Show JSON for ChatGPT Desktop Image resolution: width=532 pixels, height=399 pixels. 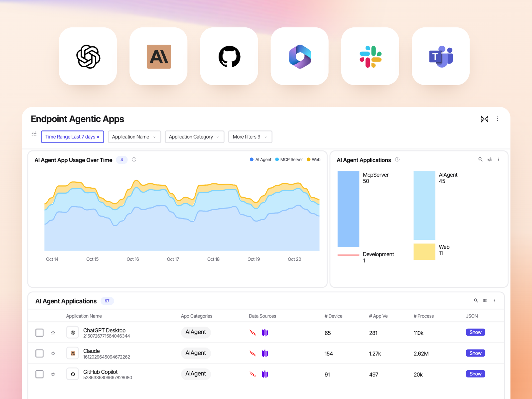click(x=475, y=332)
